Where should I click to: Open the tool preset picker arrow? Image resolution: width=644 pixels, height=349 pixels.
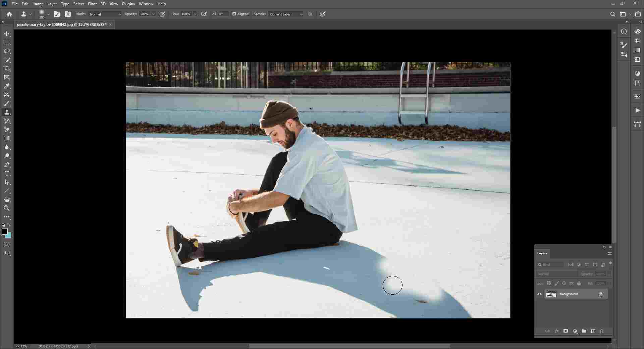31,14
